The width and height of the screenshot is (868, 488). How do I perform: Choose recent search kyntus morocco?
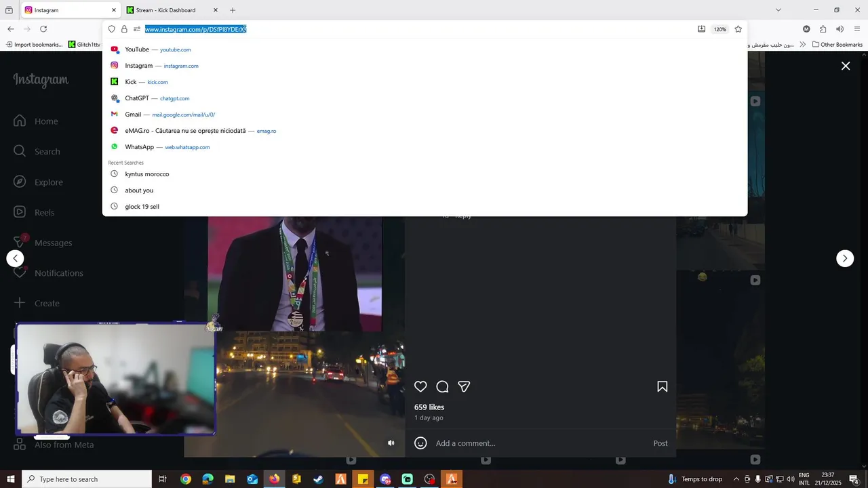coord(425,174)
